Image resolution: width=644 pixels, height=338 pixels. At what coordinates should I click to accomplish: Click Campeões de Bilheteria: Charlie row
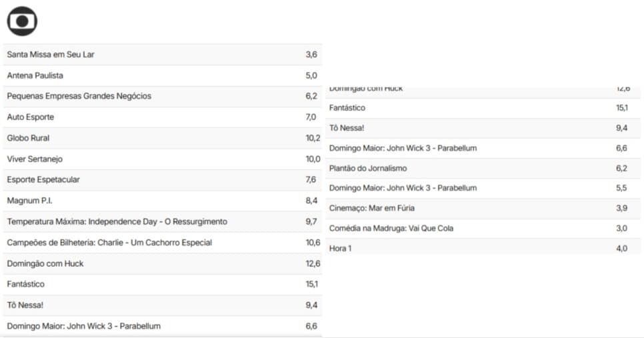pyautogui.click(x=163, y=243)
